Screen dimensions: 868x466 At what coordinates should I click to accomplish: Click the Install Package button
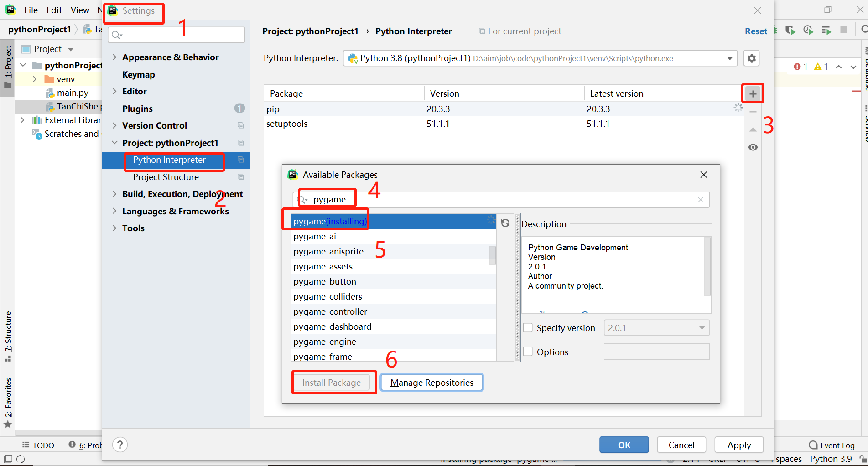(332, 383)
